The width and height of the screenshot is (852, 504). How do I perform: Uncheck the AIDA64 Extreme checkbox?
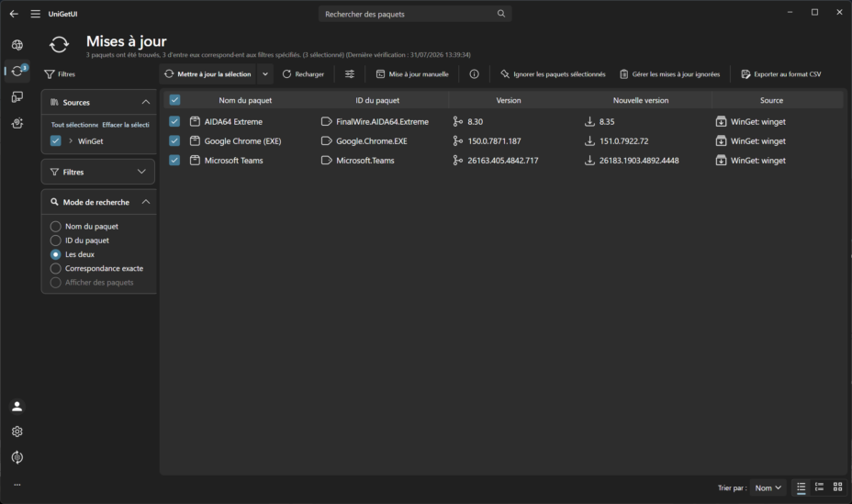click(174, 122)
